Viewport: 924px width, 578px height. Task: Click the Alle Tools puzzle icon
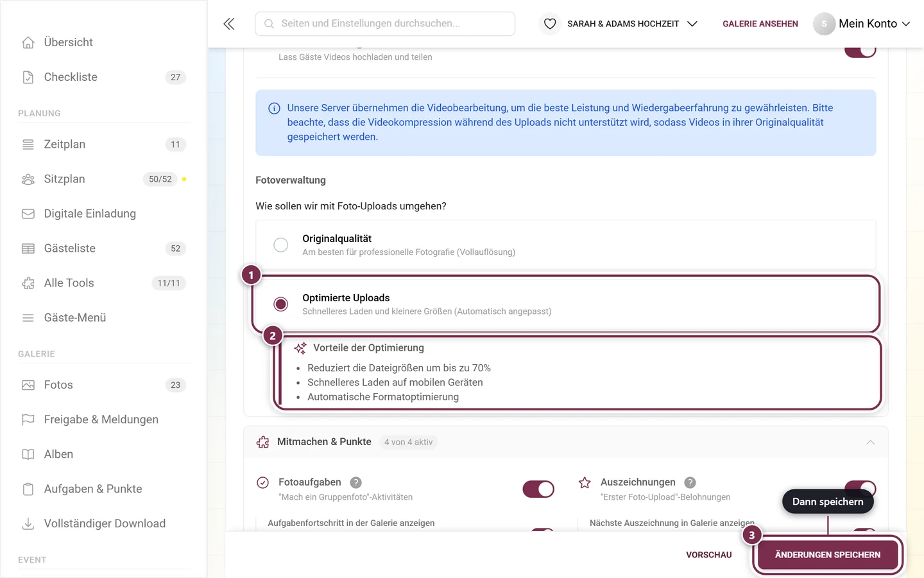28,283
